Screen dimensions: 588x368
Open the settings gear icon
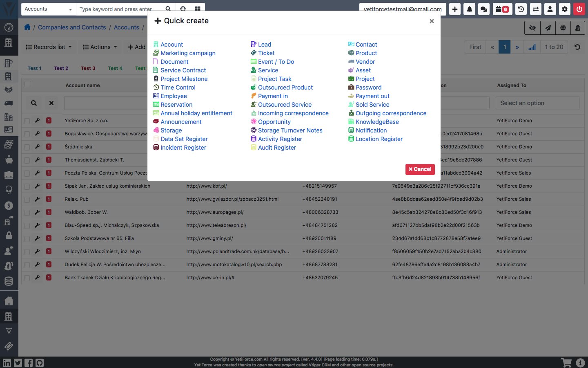tap(564, 9)
